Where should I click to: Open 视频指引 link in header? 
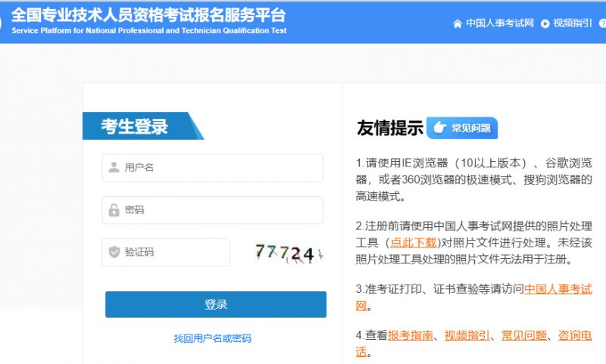(x=573, y=23)
